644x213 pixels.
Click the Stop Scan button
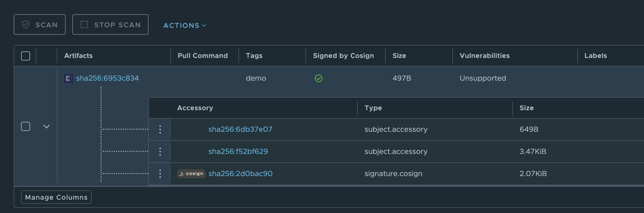coord(110,24)
